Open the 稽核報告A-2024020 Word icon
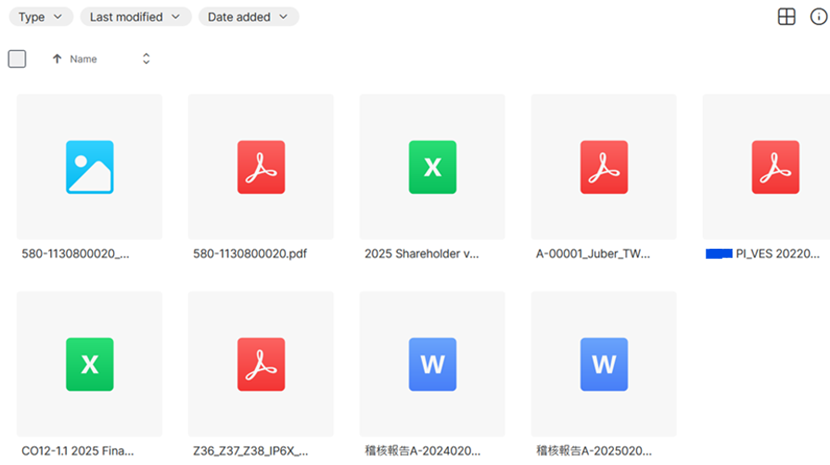Image resolution: width=830 pixels, height=465 pixels. coord(432,364)
